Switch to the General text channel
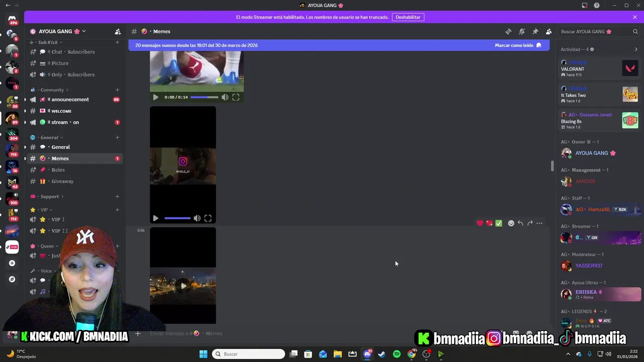The image size is (644, 362). tap(74, 147)
